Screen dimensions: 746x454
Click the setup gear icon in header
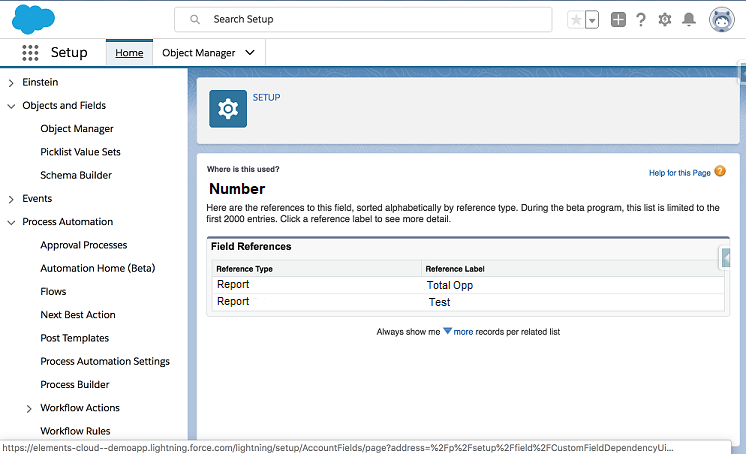tap(665, 20)
